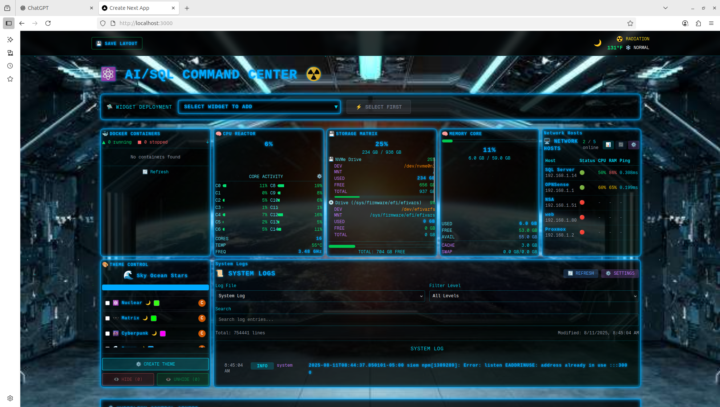
Task: Click the Unhide (0) themes button
Action: click(x=183, y=379)
